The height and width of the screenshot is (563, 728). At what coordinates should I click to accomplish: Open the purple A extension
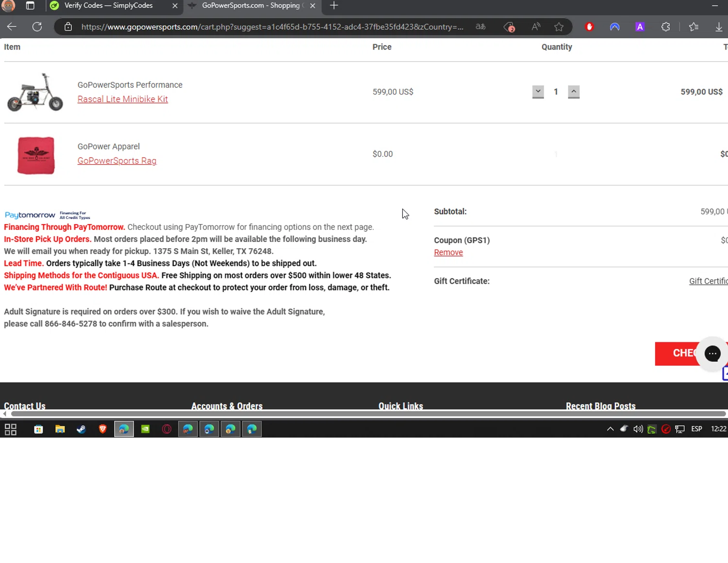(640, 27)
